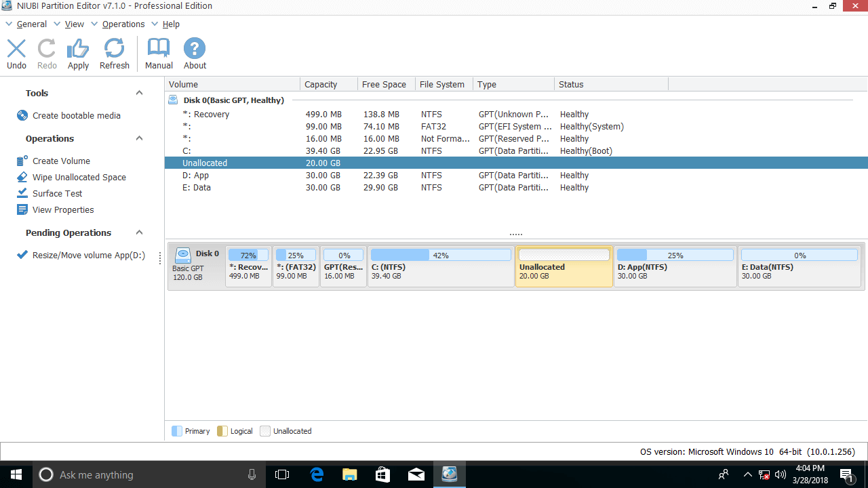
Task: Click Create Volume text link
Action: pyautogui.click(x=61, y=161)
